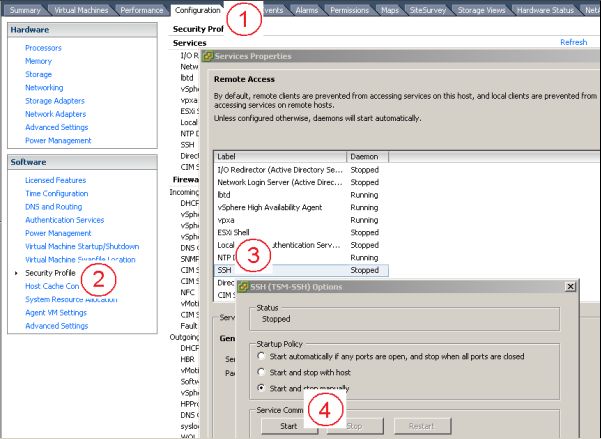Open Power Management under Software
This screenshot has height=439, width=601.
58,233
